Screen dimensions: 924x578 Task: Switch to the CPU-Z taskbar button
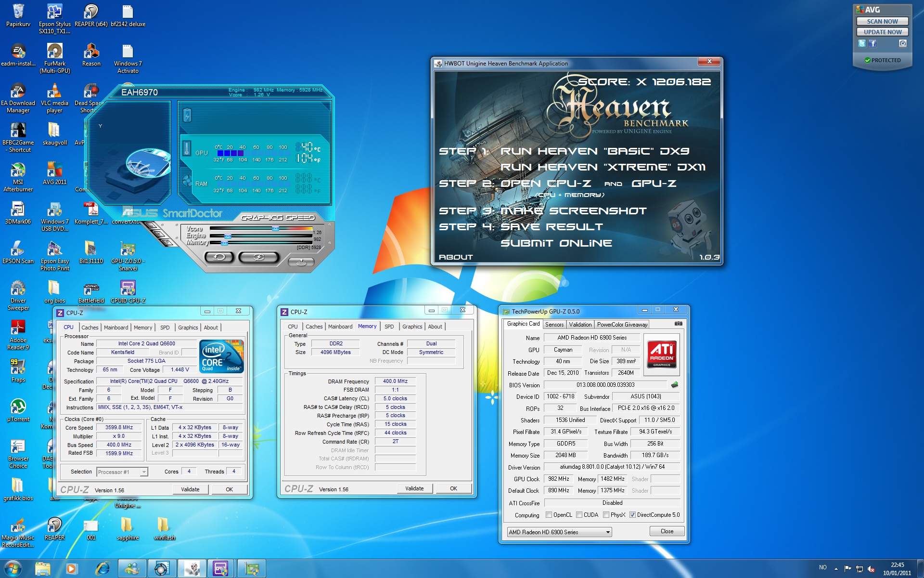(220, 569)
